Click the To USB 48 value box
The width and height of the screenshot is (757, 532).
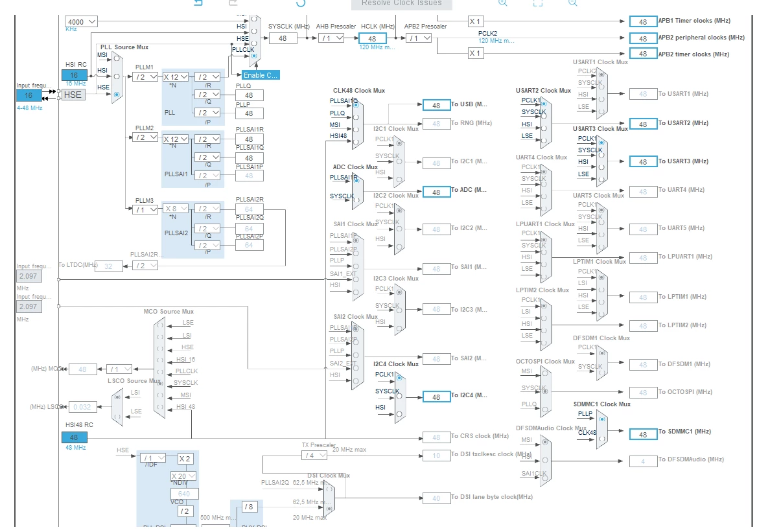coord(436,105)
